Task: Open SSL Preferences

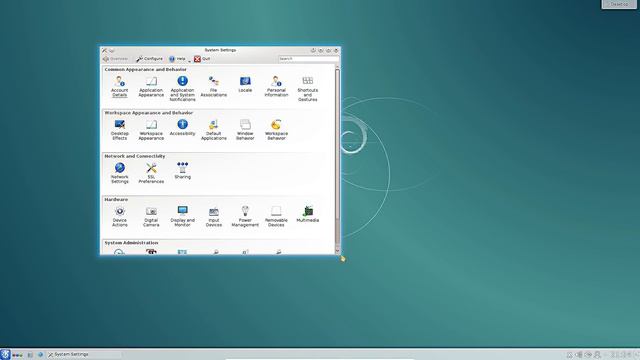Action: [x=151, y=173]
